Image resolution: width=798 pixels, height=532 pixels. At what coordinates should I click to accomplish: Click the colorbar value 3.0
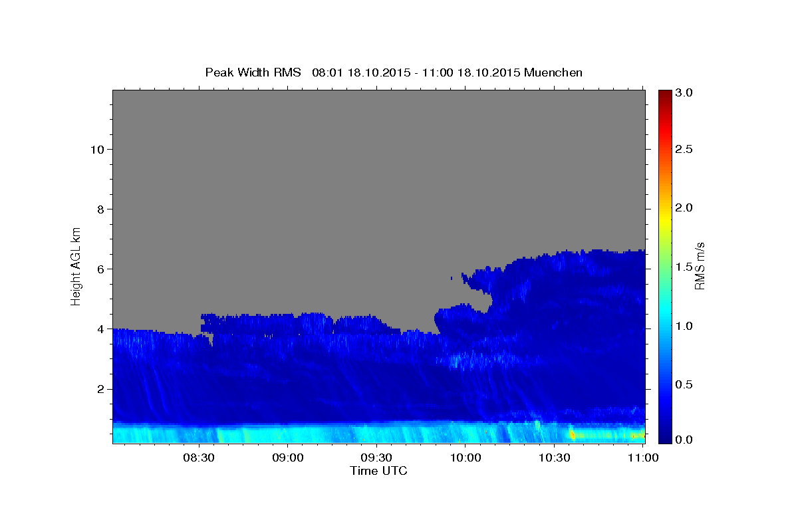point(684,92)
